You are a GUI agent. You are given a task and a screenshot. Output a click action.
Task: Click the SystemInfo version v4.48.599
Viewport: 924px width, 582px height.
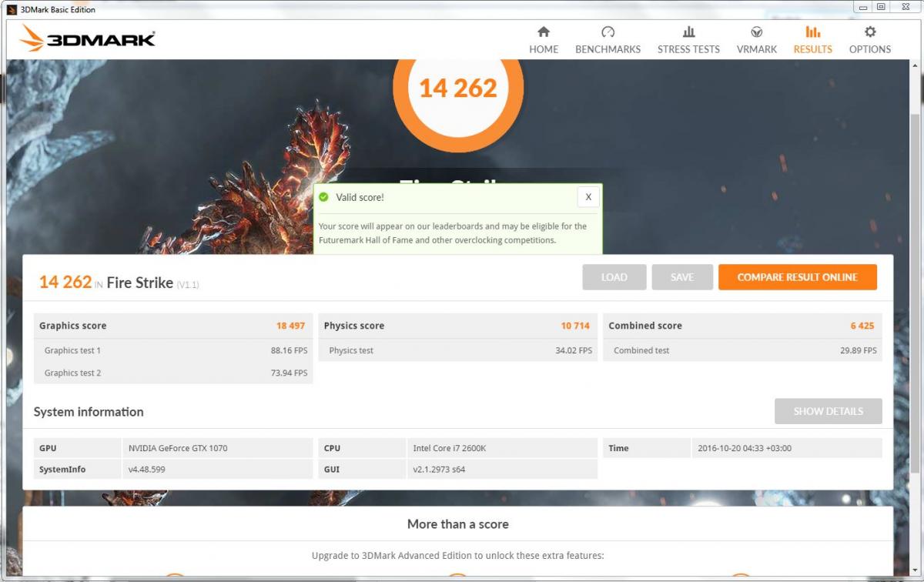pos(147,469)
